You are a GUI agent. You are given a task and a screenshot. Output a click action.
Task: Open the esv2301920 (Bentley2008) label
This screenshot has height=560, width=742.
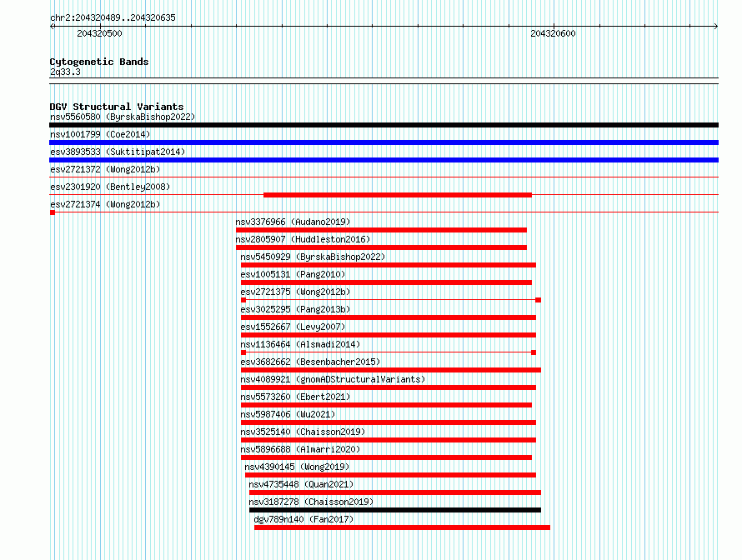pos(110,187)
